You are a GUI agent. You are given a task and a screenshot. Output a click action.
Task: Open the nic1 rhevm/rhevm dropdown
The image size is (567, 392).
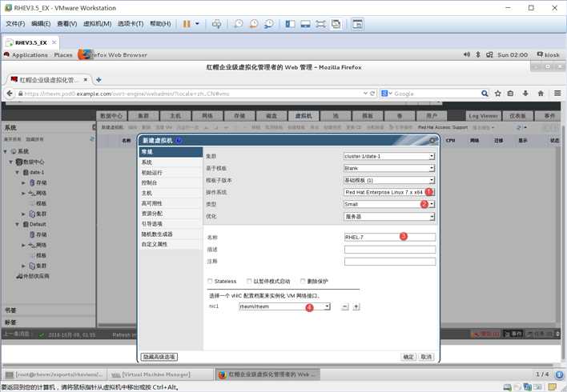pos(284,306)
